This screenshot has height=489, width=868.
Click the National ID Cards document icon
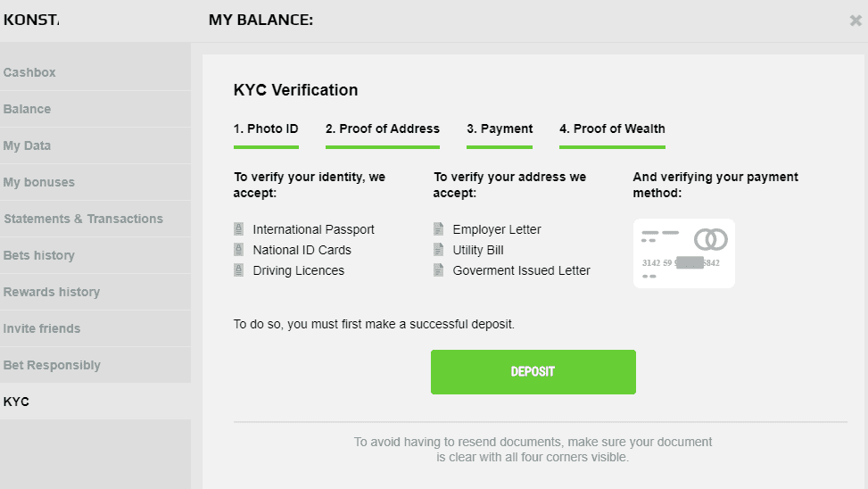click(x=239, y=250)
